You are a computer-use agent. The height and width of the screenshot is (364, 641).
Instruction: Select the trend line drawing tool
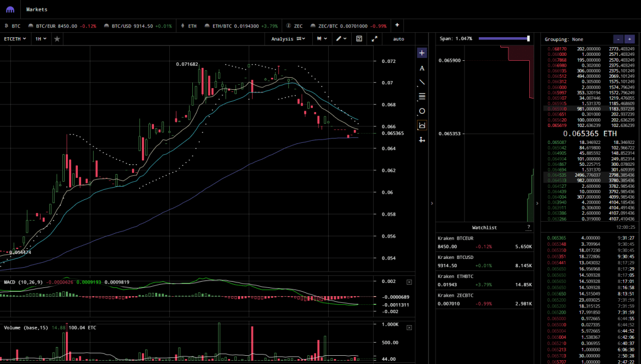pyautogui.click(x=422, y=82)
